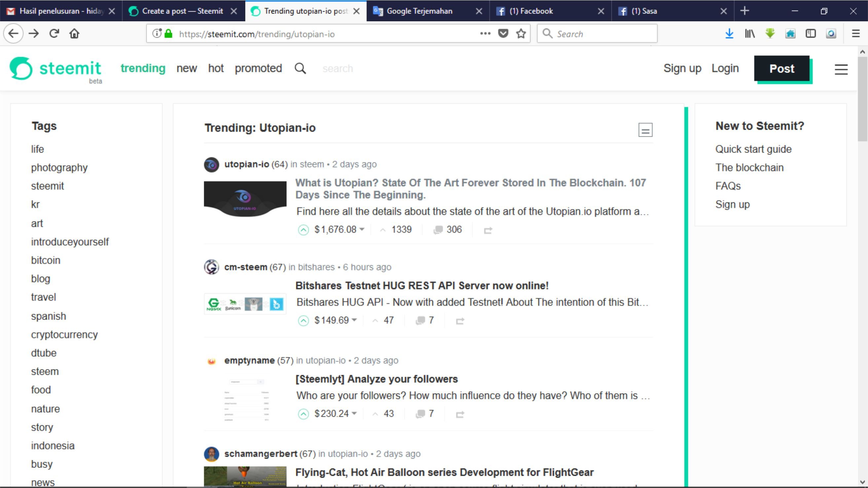
Task: Click the browser forward arrow
Action: pyautogui.click(x=34, y=33)
